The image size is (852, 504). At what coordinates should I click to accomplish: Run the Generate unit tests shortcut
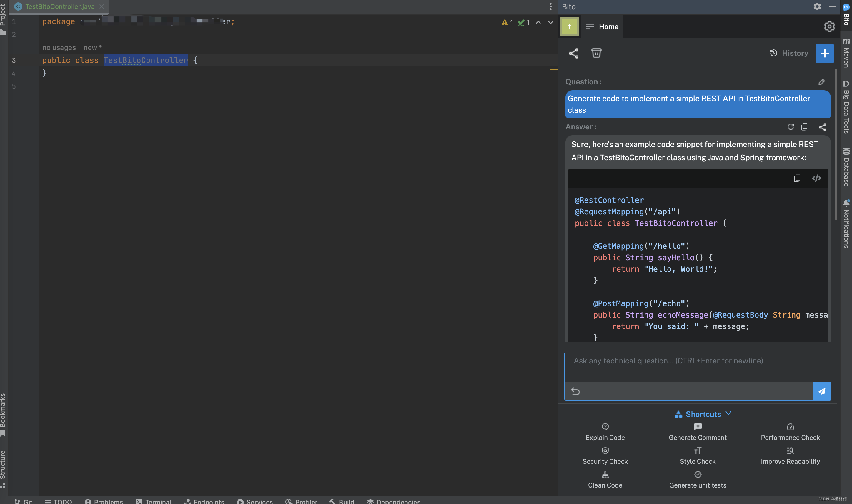[x=698, y=480]
